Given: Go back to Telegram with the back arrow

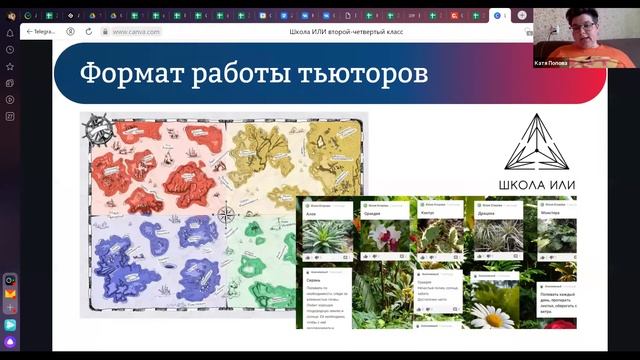Looking at the screenshot, I should 40,31.
